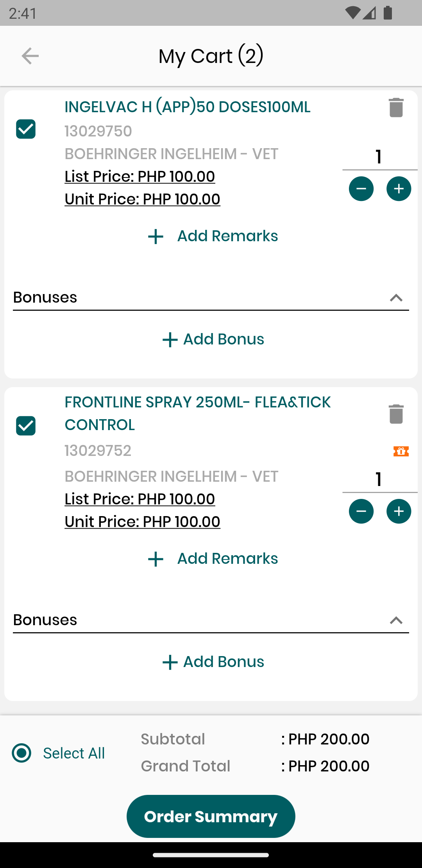
Task: Go back using the arrow icon
Action: click(30, 56)
